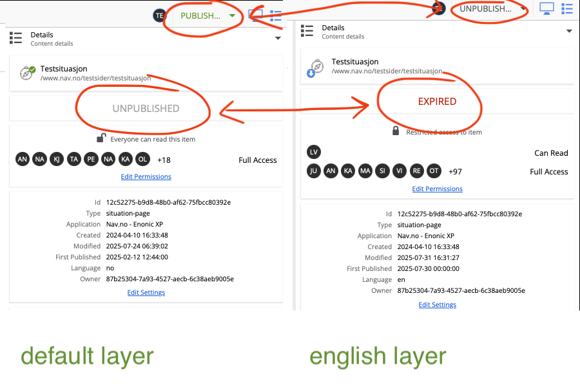Click the Testsituasjon compass icon with blue download badge
Image resolution: width=580 pixels, height=392 pixels.
pos(316,68)
